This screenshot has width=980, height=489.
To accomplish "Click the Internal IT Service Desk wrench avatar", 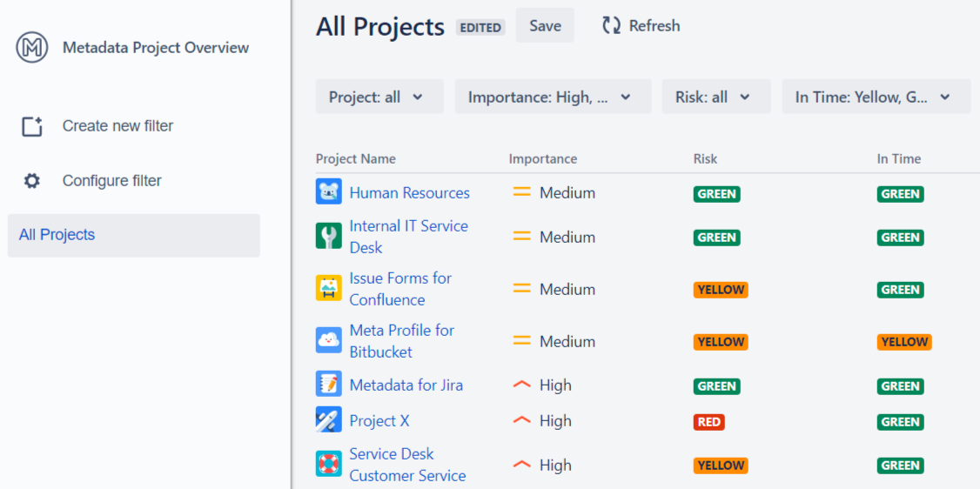I will [x=329, y=236].
